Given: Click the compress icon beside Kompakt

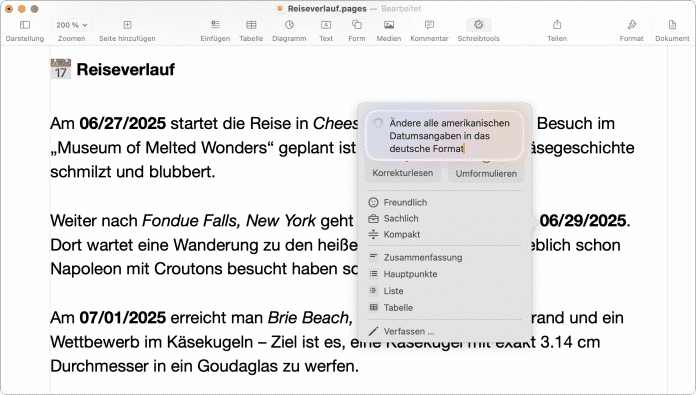Looking at the screenshot, I should coord(373,234).
